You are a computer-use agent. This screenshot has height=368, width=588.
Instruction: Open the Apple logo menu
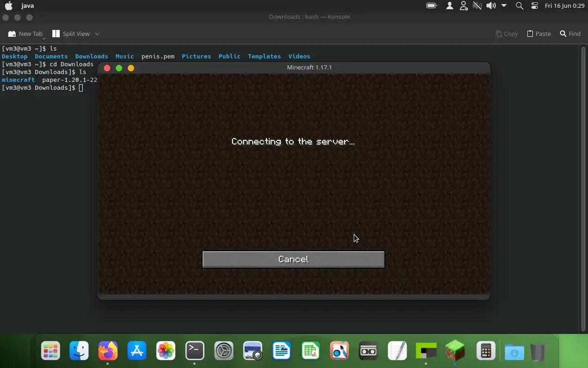tap(8, 6)
